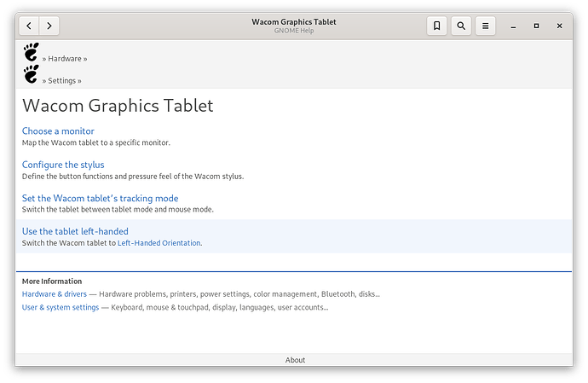
Task: Go forward with the right arrow button
Action: 49,26
